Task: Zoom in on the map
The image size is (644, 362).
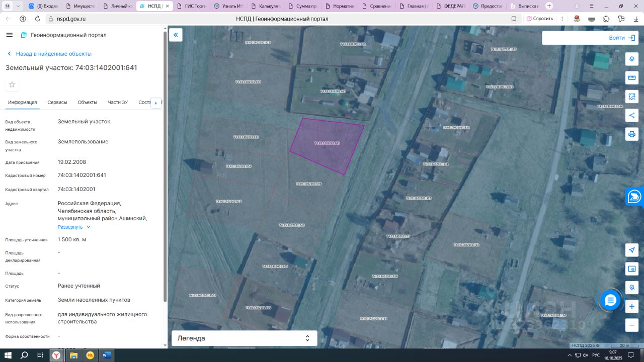Action: [x=632, y=306]
